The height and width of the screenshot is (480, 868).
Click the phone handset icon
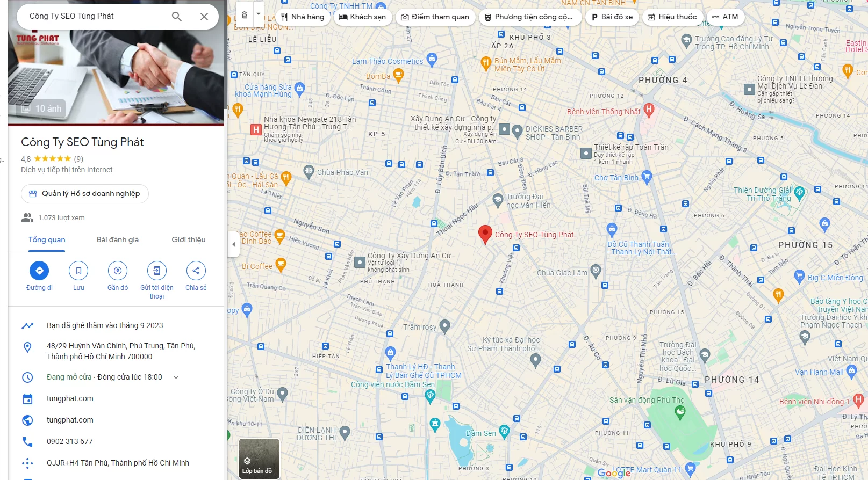click(x=27, y=441)
